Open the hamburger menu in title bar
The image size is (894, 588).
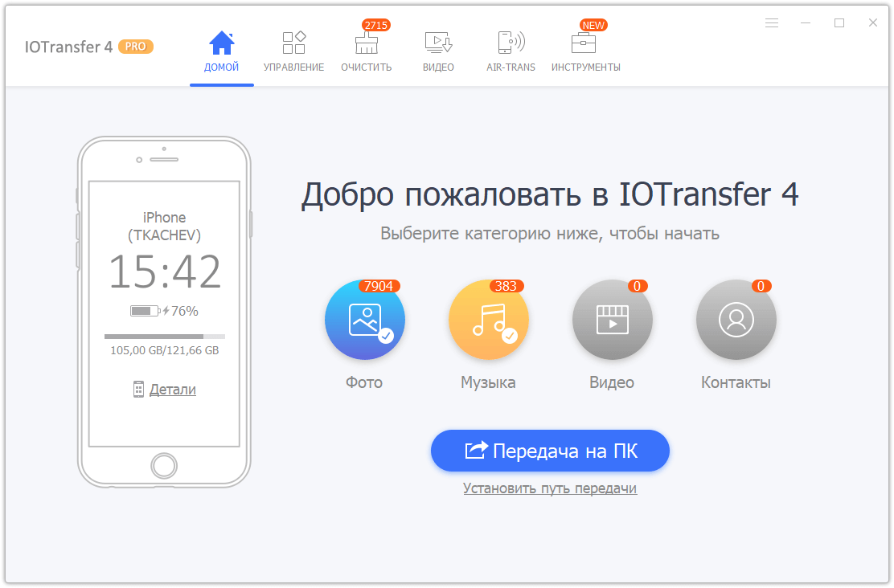pos(772,22)
